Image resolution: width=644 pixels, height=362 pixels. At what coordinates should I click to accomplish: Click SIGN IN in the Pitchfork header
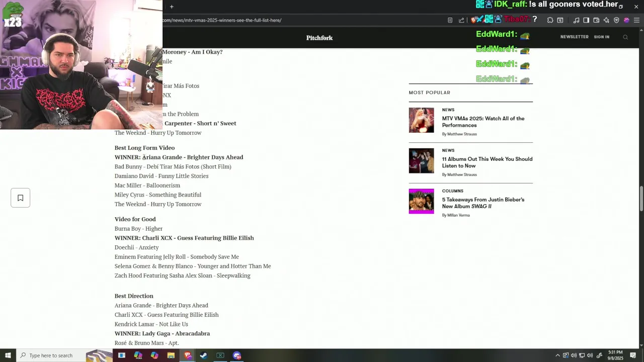point(601,37)
